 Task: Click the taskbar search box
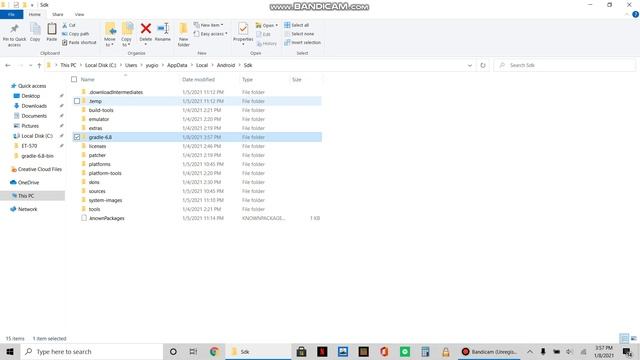click(x=91, y=351)
